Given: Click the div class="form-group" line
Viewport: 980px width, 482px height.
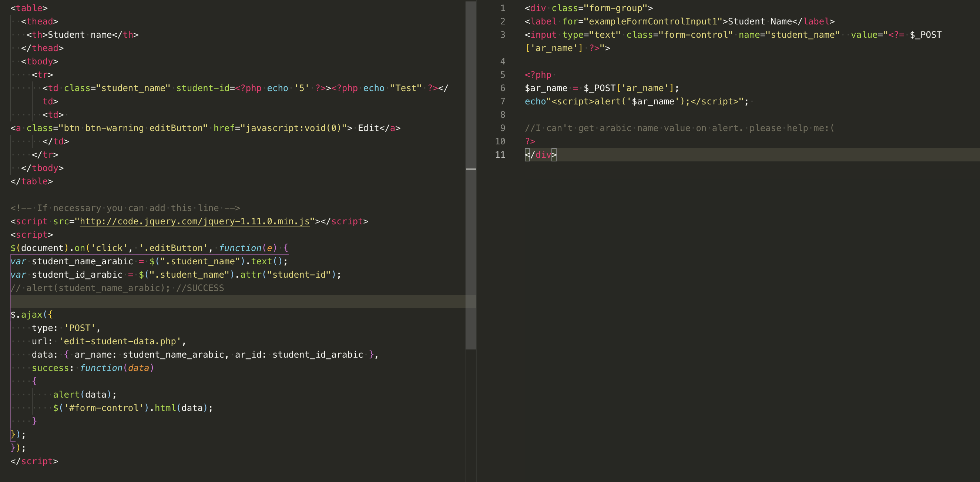Looking at the screenshot, I should pos(588,8).
